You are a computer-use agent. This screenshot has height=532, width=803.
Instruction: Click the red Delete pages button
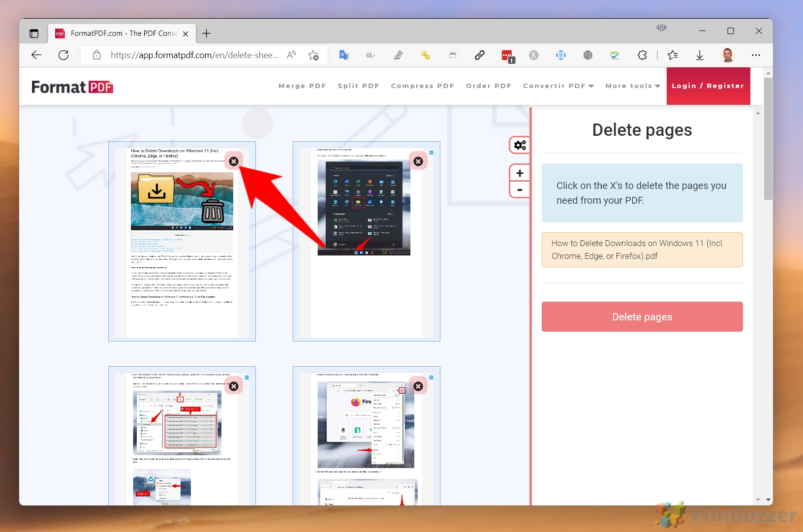coord(642,317)
